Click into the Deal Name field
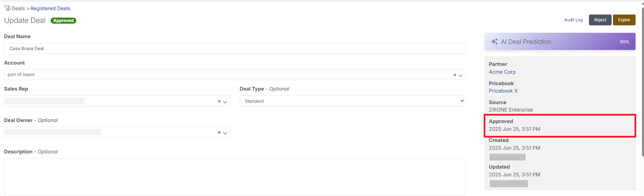This screenshot has height=196, width=644. 235,48
